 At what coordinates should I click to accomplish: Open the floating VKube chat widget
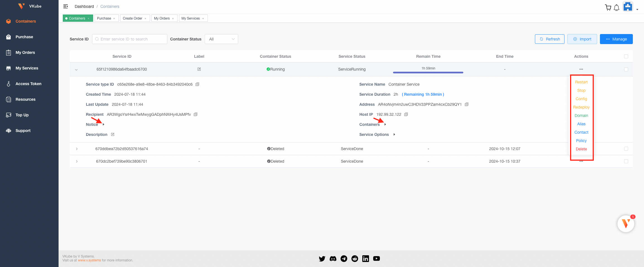point(626,223)
